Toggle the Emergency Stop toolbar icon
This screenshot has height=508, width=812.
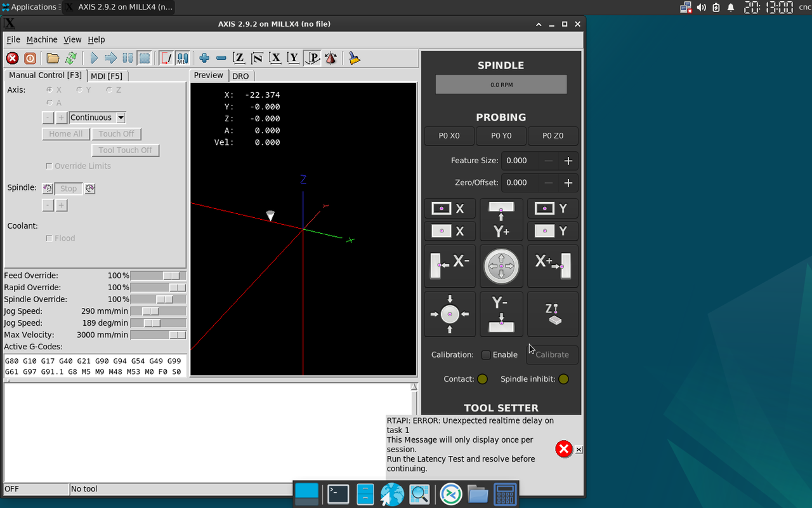pos(12,58)
